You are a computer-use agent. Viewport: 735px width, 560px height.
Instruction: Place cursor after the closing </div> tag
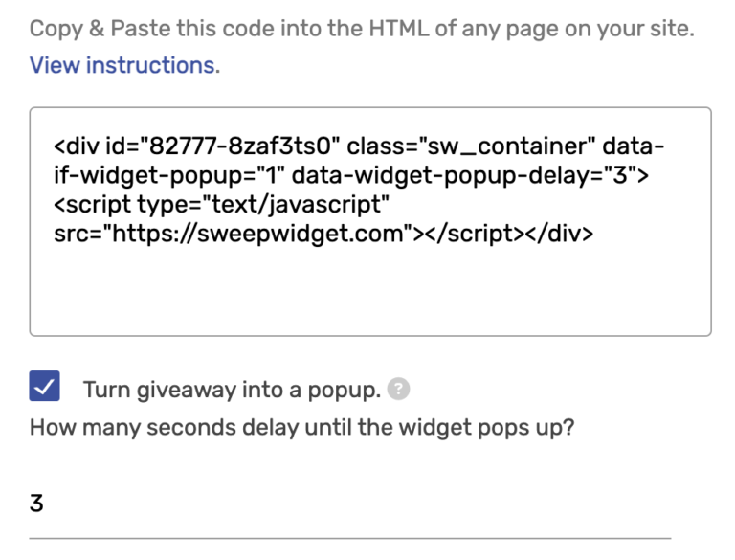pos(594,234)
